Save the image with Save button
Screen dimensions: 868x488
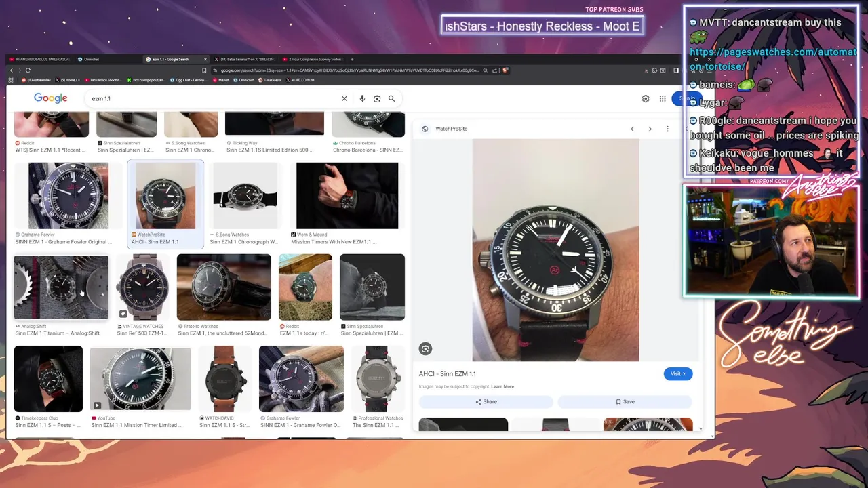[625, 401]
